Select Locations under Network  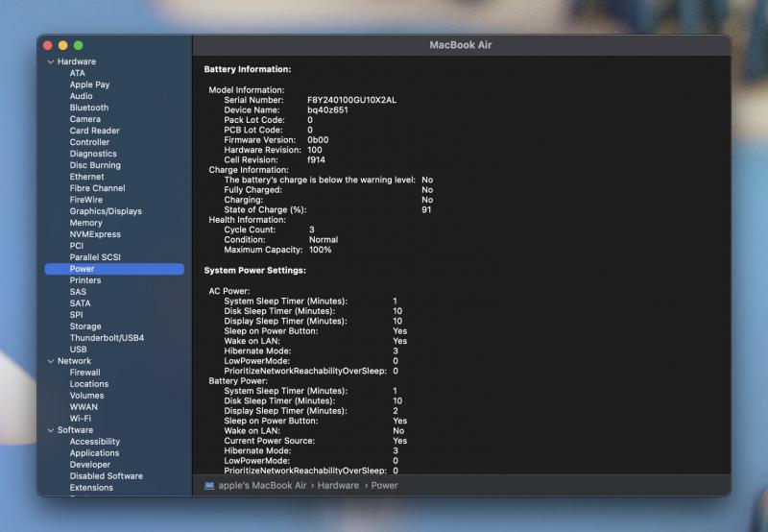[89, 384]
